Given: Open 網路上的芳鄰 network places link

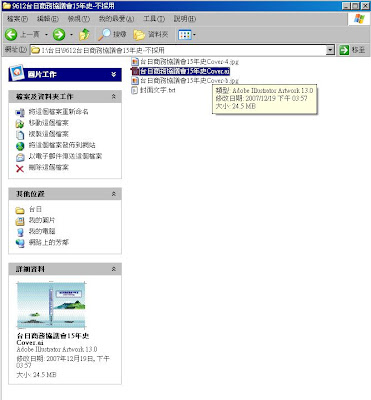Looking at the screenshot, I should point(49,242).
